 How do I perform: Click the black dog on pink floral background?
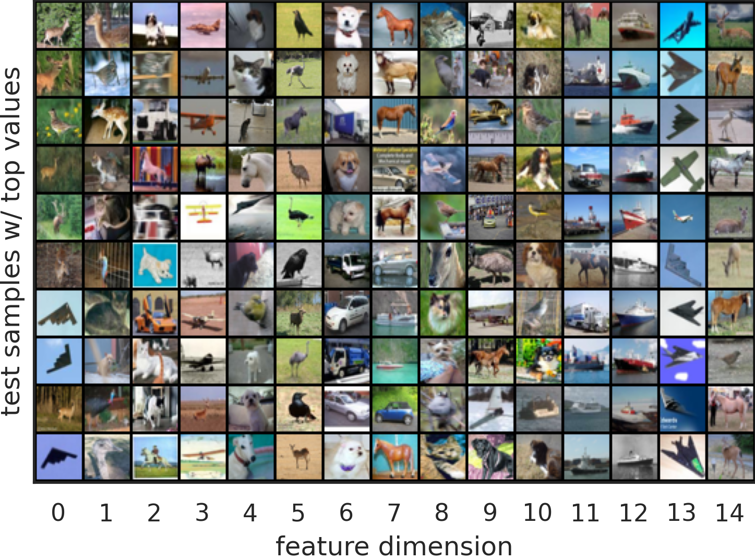[491, 457]
